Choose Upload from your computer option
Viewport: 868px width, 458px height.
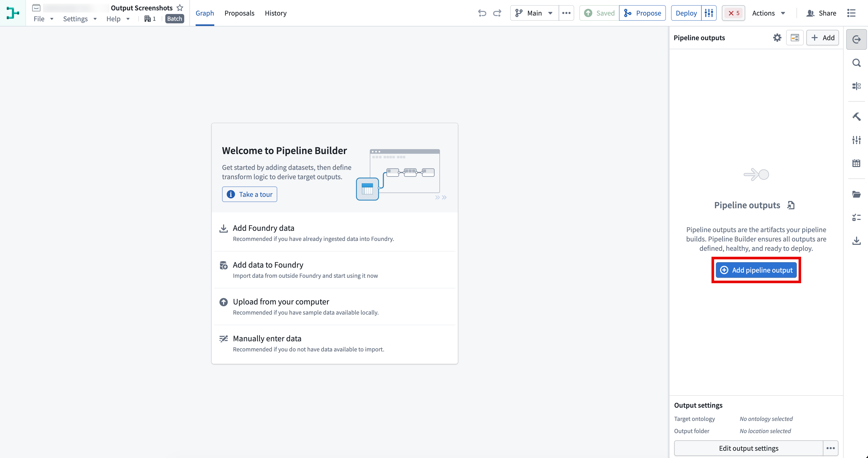[x=335, y=307]
